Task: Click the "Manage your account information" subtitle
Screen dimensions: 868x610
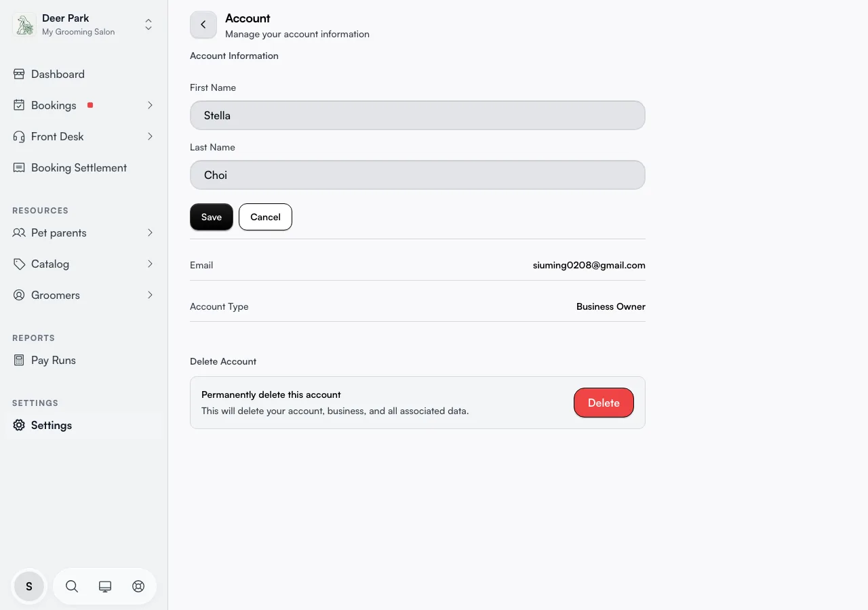Action: point(297,34)
